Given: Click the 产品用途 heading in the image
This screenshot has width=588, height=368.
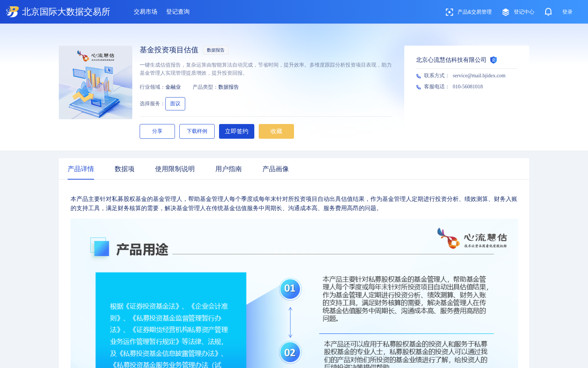Looking at the screenshot, I should (x=142, y=250).
